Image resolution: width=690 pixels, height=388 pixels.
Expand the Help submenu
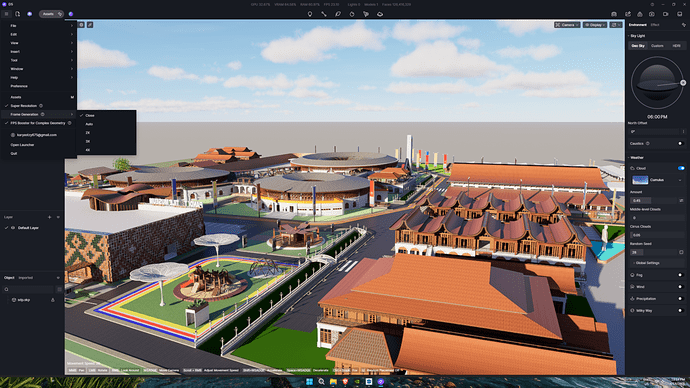click(x=39, y=77)
